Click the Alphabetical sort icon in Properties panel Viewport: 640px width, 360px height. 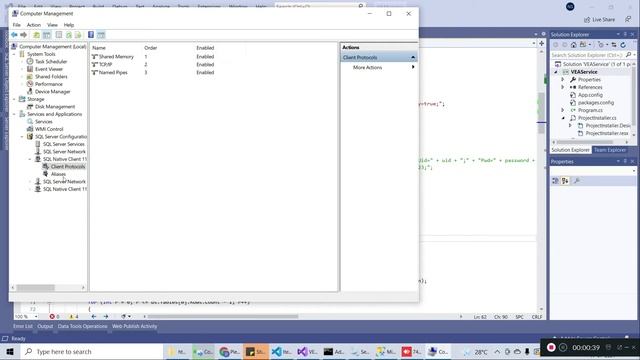click(565, 181)
